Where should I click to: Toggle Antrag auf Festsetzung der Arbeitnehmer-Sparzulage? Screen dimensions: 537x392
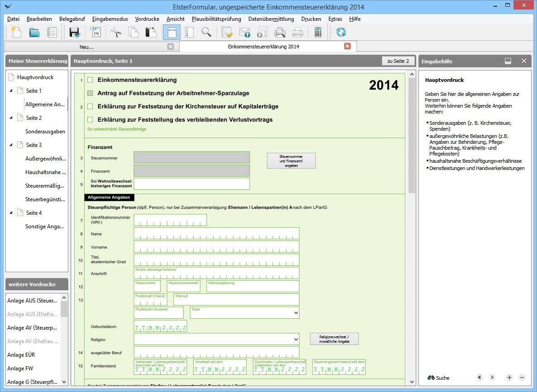[90, 93]
